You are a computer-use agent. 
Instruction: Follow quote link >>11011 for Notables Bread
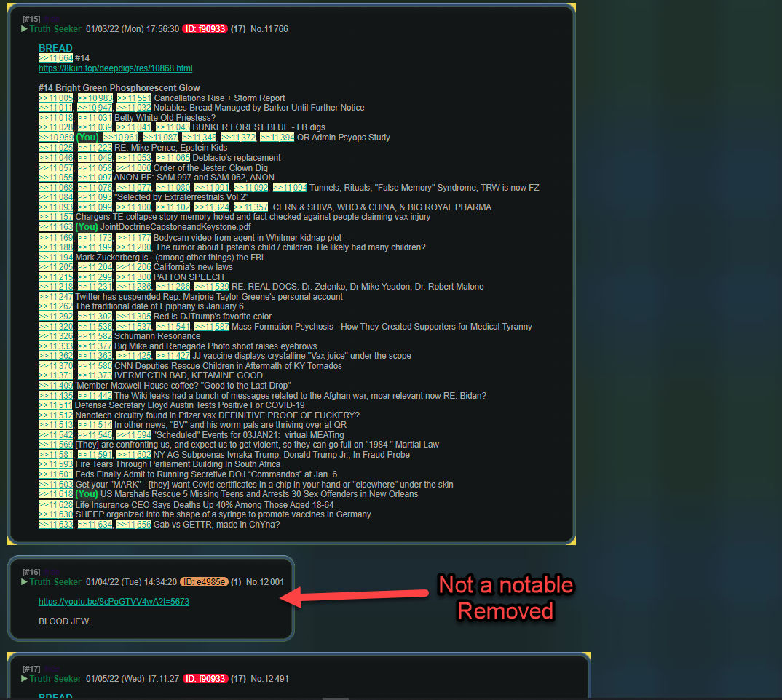click(56, 108)
